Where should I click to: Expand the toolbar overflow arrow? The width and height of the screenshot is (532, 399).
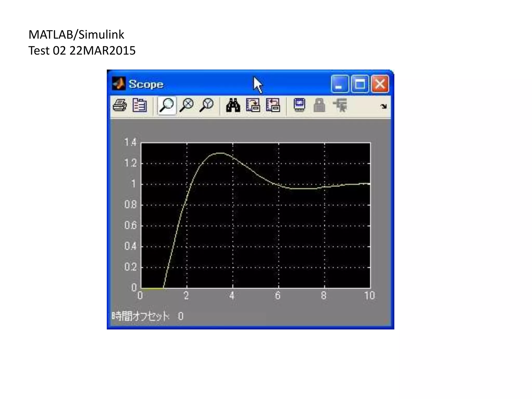[x=383, y=106]
